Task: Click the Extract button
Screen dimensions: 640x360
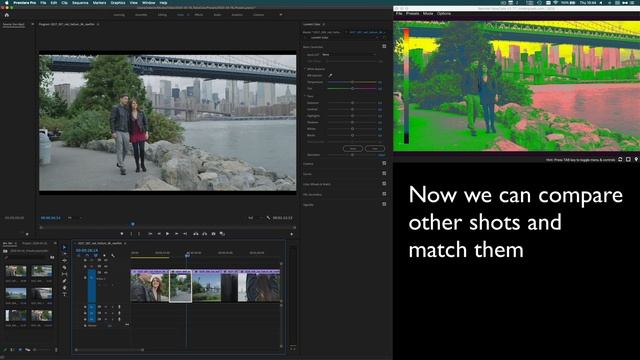Action: point(204,234)
